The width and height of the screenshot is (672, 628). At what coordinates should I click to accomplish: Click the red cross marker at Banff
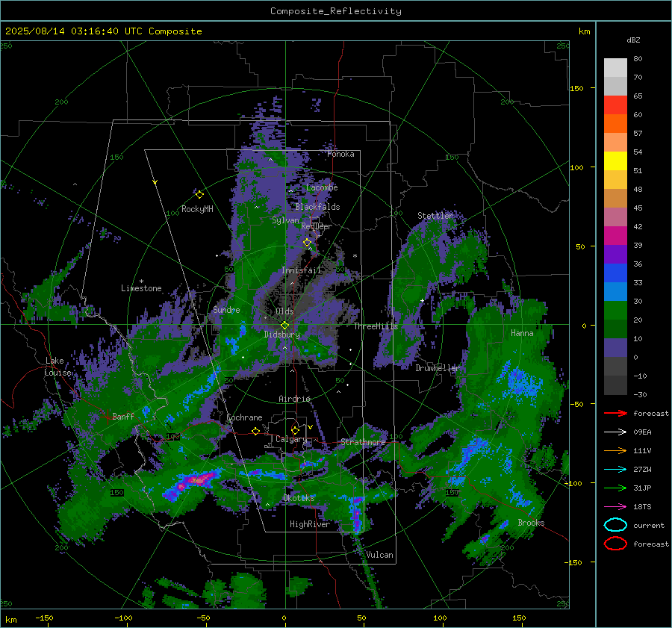(x=107, y=416)
